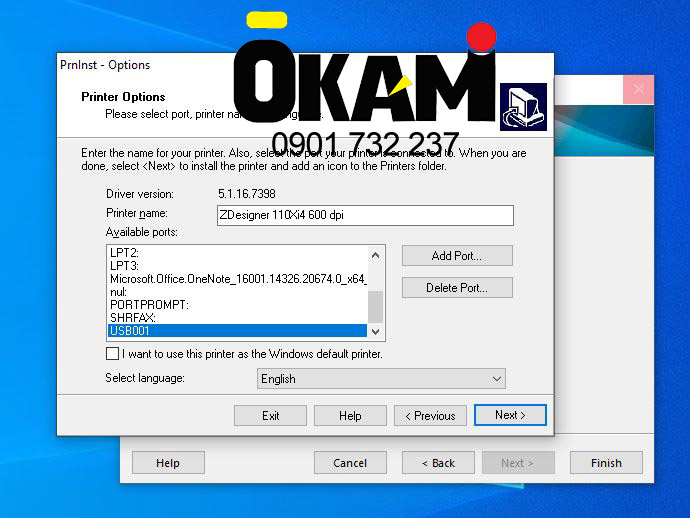Go to Next step in PrnInst
Image resolution: width=690 pixels, height=518 pixels.
tap(510, 415)
